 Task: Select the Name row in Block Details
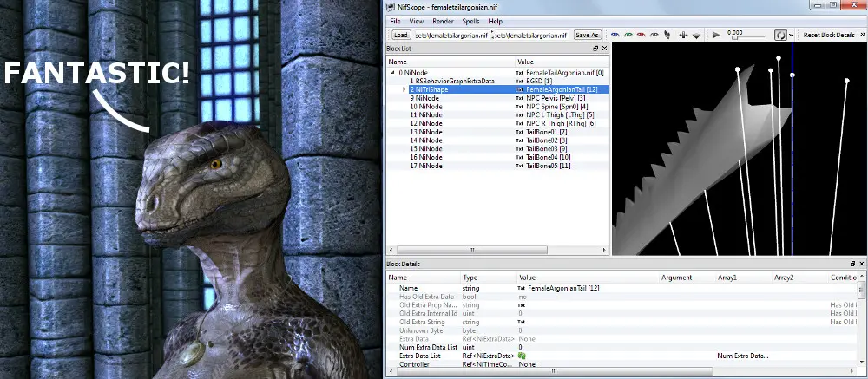[x=621, y=288]
